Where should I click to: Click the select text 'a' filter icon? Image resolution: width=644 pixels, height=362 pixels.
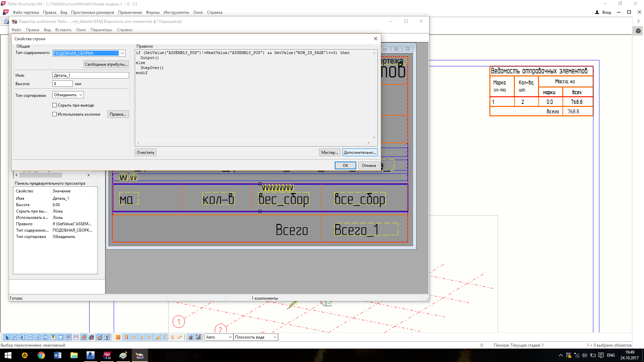22,337
